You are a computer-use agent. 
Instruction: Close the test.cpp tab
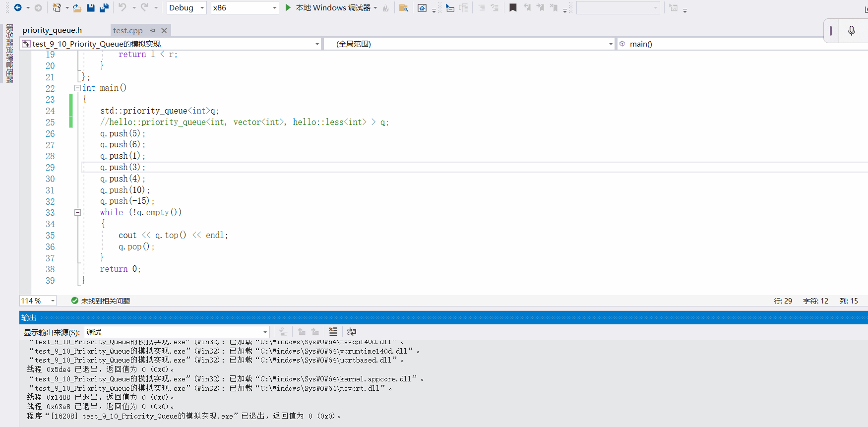(164, 30)
